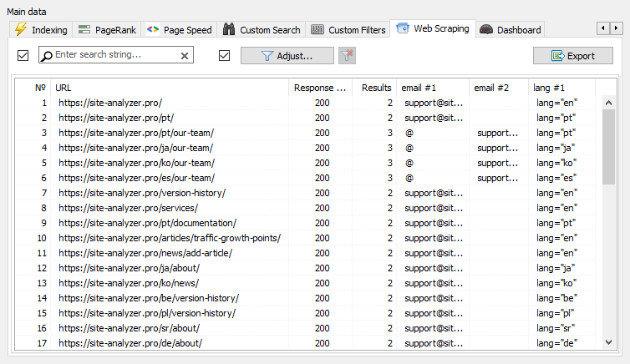Click email #2 support cell in row 3

click(x=497, y=133)
